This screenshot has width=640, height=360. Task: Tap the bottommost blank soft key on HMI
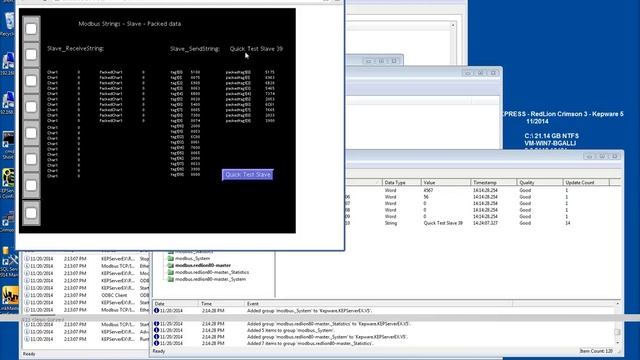point(31,213)
